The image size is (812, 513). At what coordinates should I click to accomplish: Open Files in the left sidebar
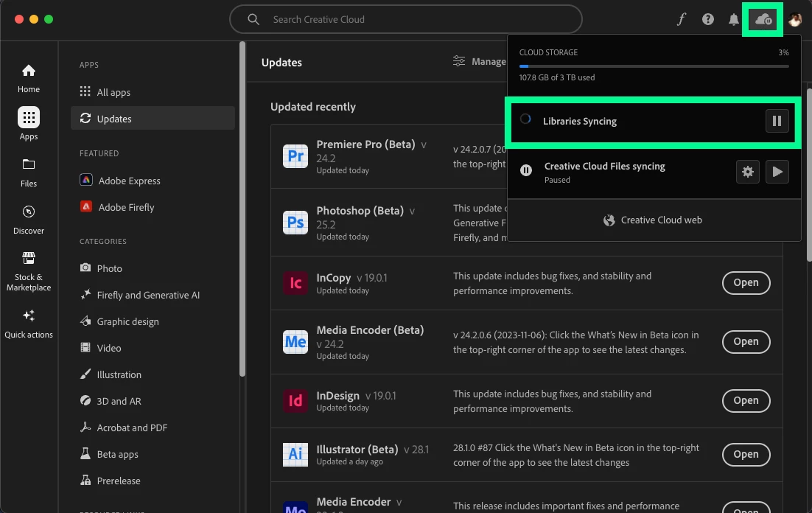(29, 172)
